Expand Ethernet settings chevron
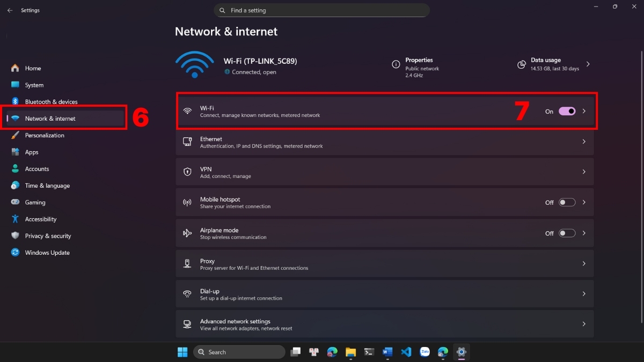644x362 pixels. (x=584, y=142)
